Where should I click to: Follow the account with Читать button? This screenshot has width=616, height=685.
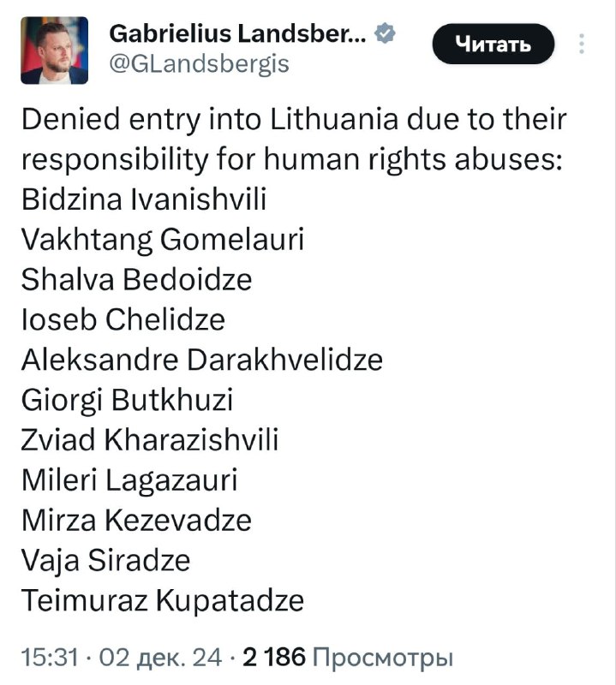click(493, 44)
